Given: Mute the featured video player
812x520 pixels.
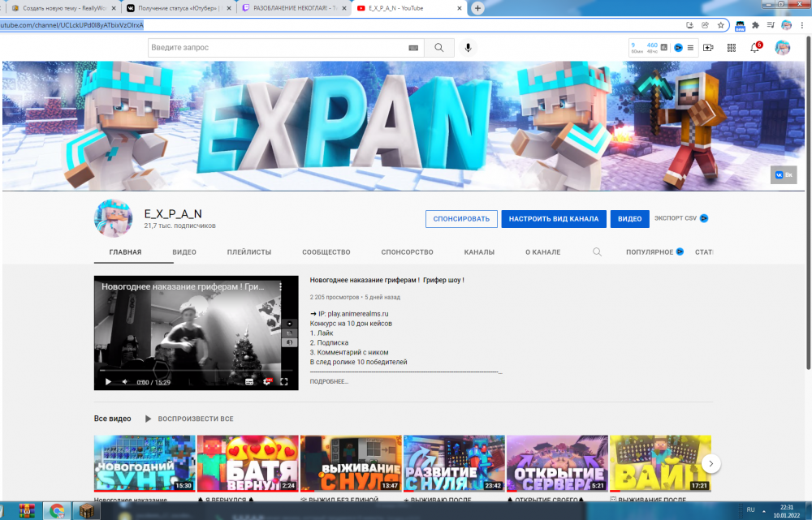Looking at the screenshot, I should (125, 382).
